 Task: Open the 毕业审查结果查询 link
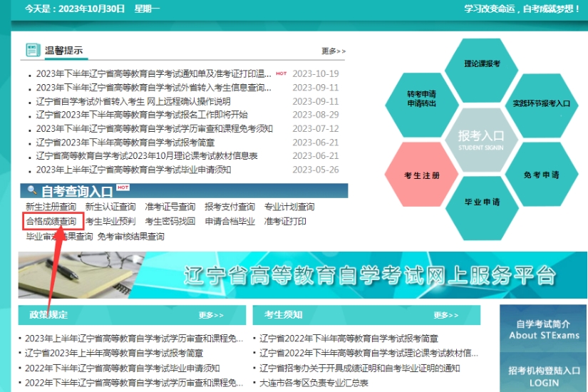[59, 237]
